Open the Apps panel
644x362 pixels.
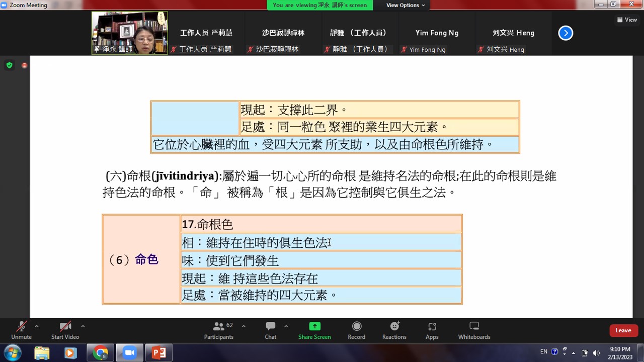click(432, 330)
